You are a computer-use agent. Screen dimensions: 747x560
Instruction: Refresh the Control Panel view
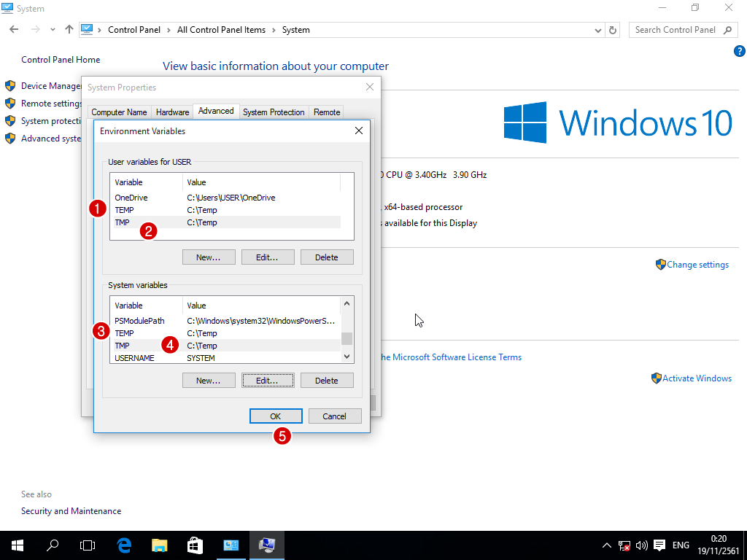[613, 30]
